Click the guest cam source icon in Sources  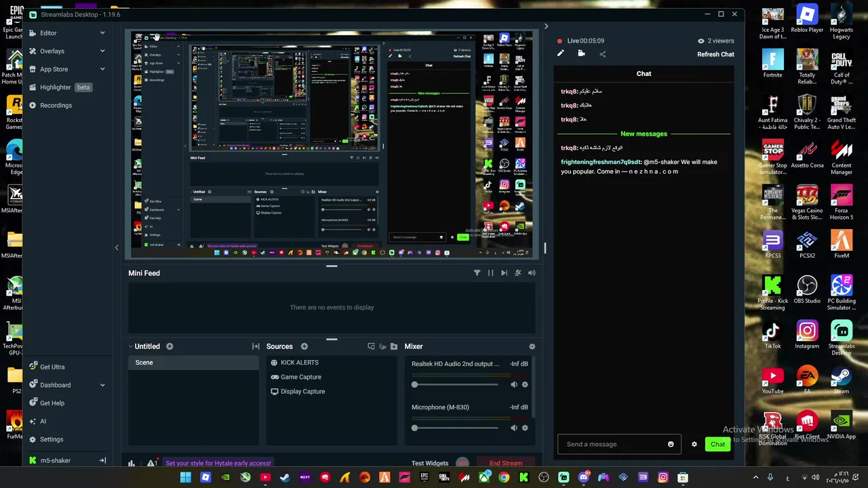(x=382, y=346)
